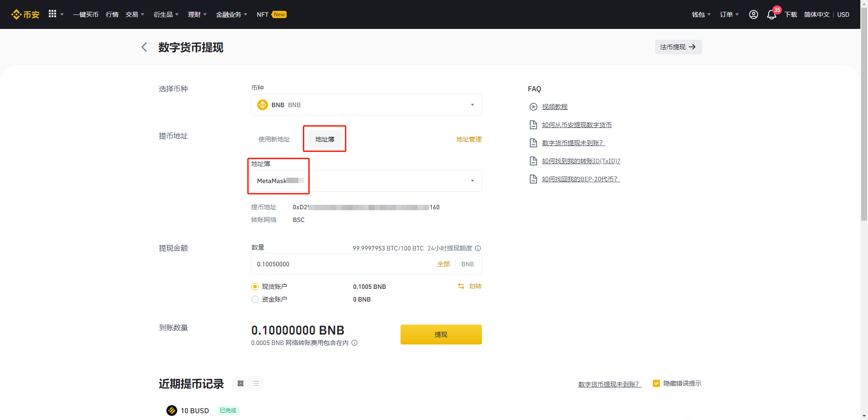Screen dimensions: 868x420
Task: Open the 理财 dropdown menu
Action: pyautogui.click(x=197, y=14)
